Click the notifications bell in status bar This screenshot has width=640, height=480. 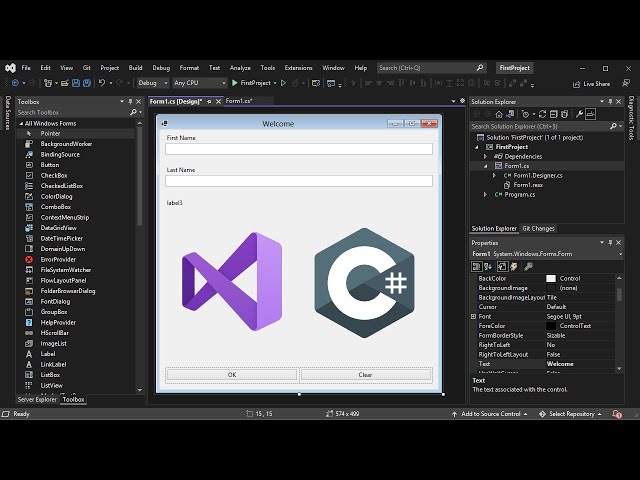tap(617, 414)
